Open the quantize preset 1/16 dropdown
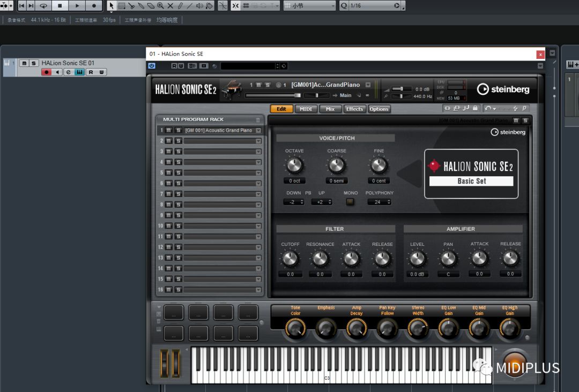 375,5
